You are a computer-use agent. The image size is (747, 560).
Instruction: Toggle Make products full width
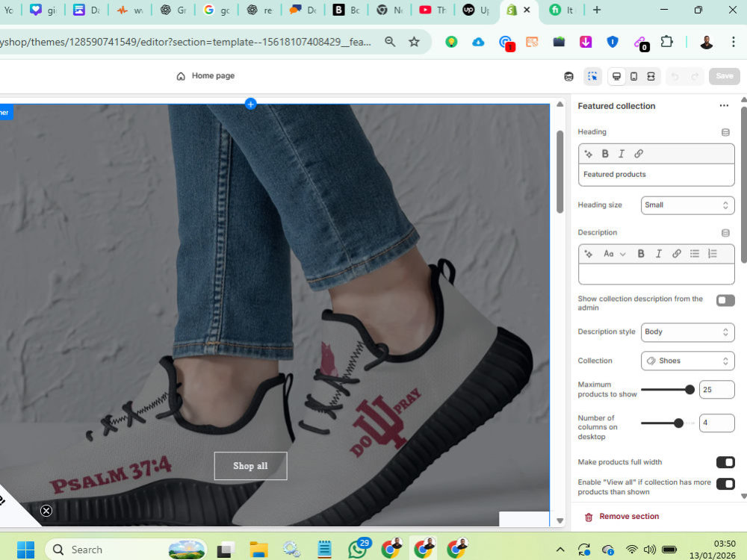click(725, 462)
